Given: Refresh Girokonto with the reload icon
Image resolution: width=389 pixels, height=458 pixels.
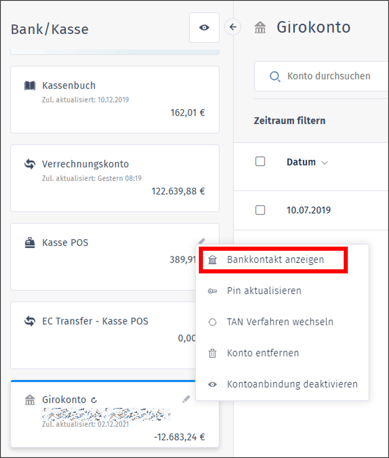Looking at the screenshot, I should point(94,400).
